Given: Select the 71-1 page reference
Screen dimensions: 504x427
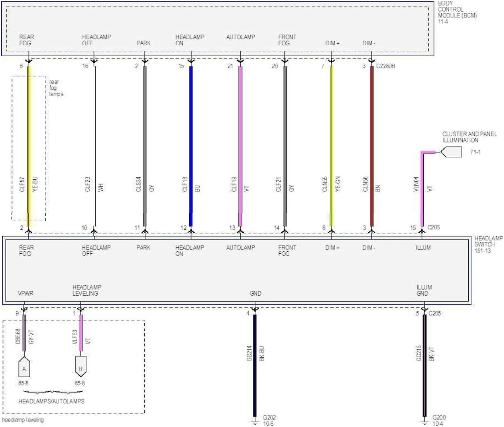Looking at the screenshot, I should [475, 152].
